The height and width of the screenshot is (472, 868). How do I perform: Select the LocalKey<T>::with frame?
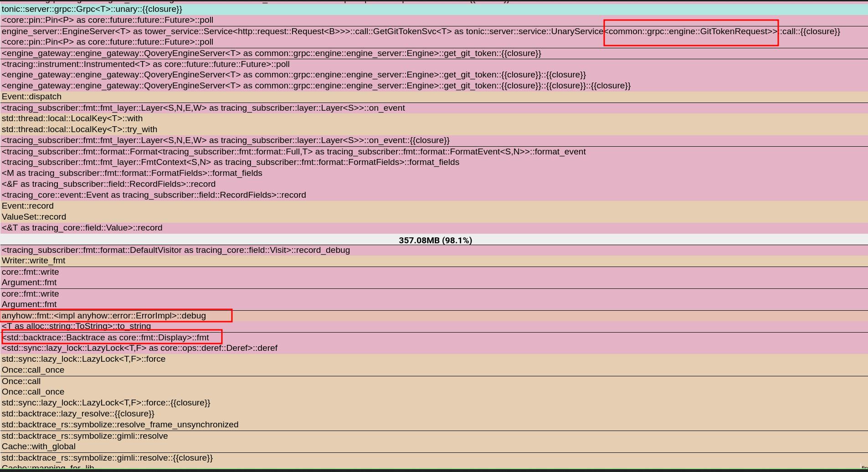(x=434, y=118)
